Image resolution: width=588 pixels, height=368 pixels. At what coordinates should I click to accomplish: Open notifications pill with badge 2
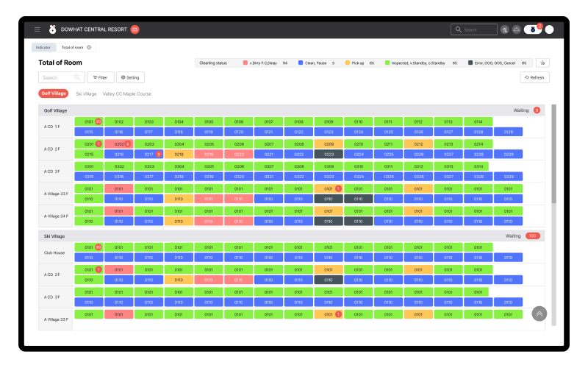click(533, 29)
